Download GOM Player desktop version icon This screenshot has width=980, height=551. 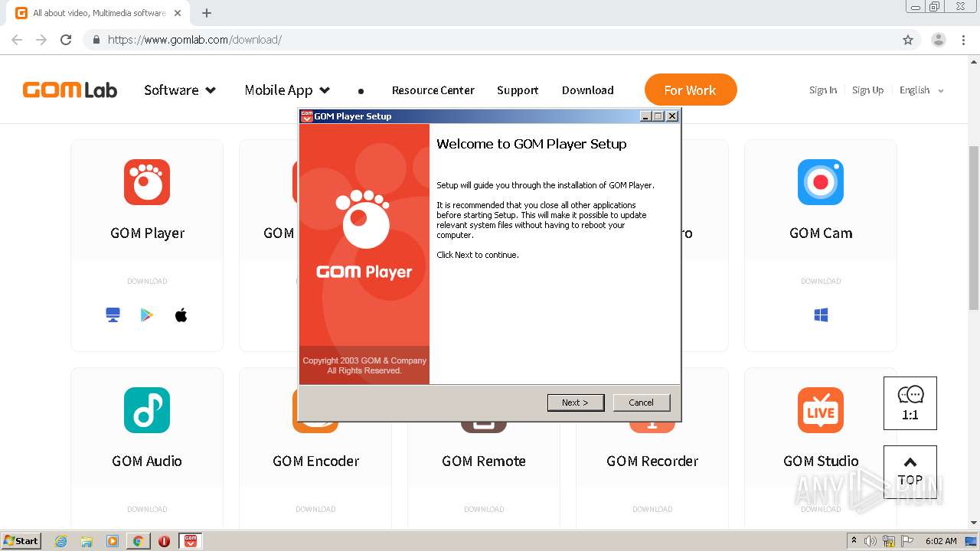tap(113, 315)
